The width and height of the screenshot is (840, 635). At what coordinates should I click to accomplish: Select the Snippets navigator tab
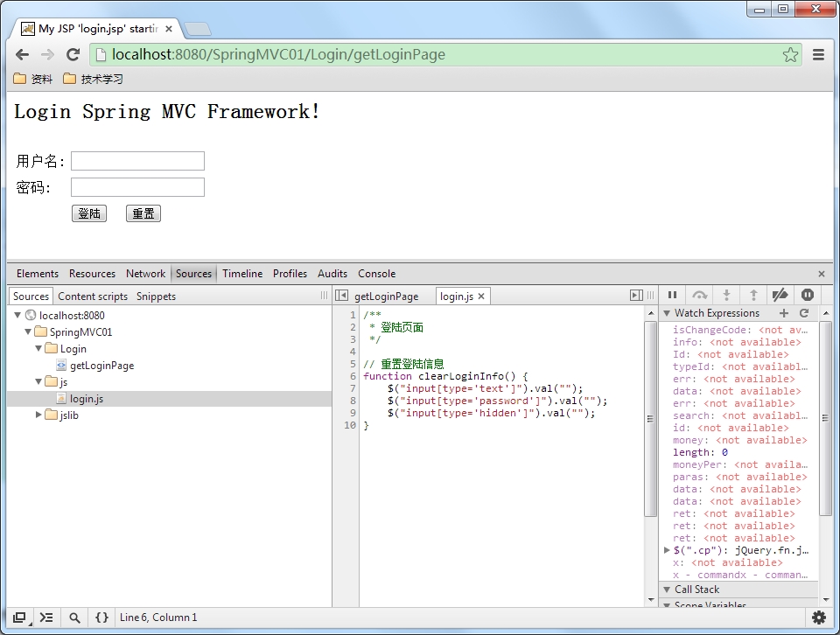pos(156,297)
